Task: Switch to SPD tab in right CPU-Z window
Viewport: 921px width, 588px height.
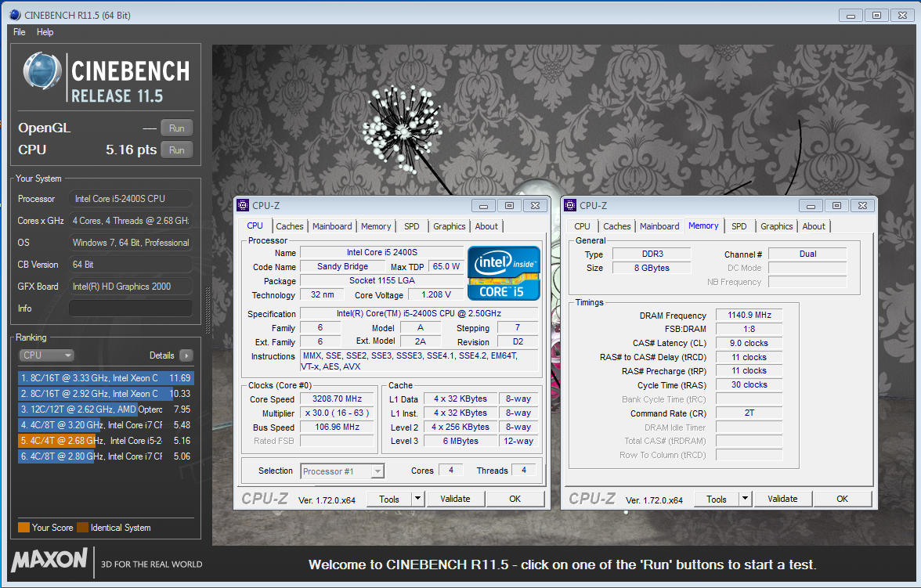Action: (739, 226)
